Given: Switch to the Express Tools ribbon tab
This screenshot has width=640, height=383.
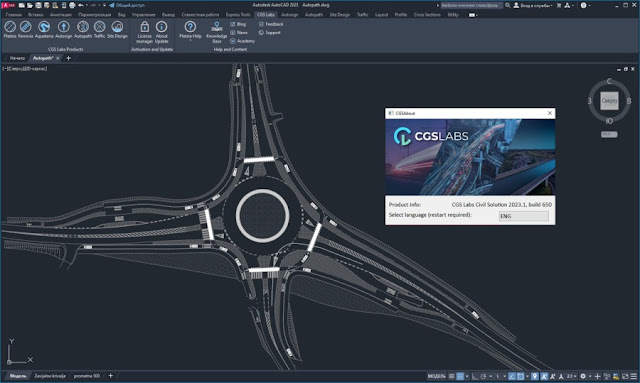Looking at the screenshot, I should point(238,15).
